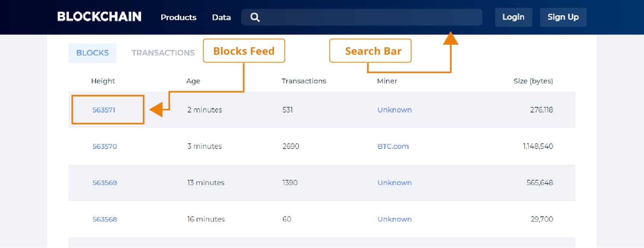
Task: Open Unknown miner link for block 563568
Action: click(395, 219)
